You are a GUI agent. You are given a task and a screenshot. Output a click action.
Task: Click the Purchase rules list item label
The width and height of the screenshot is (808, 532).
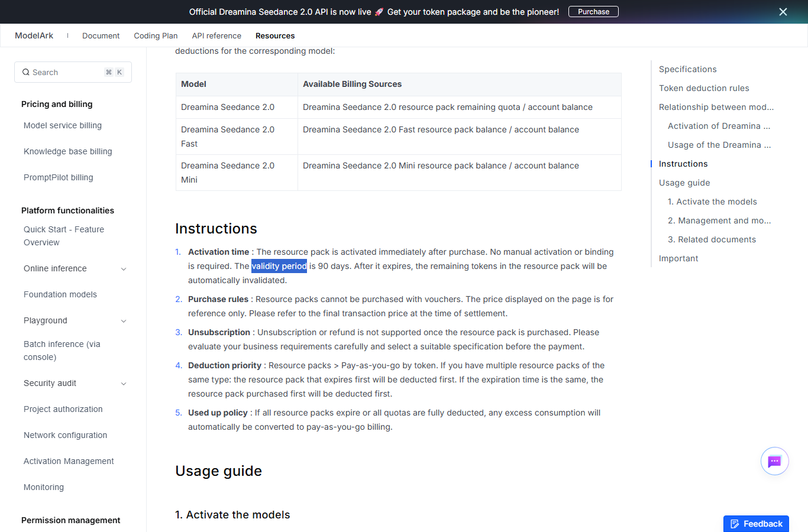[x=218, y=299]
